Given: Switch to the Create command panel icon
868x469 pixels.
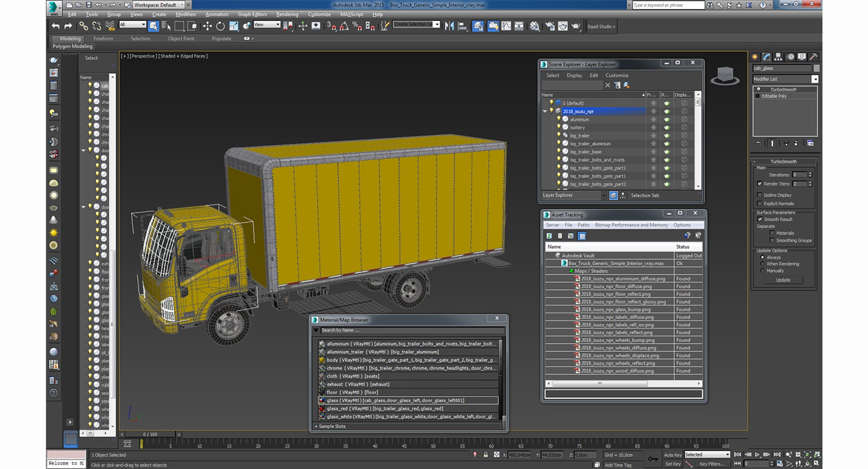Looking at the screenshot, I should click(x=755, y=57).
